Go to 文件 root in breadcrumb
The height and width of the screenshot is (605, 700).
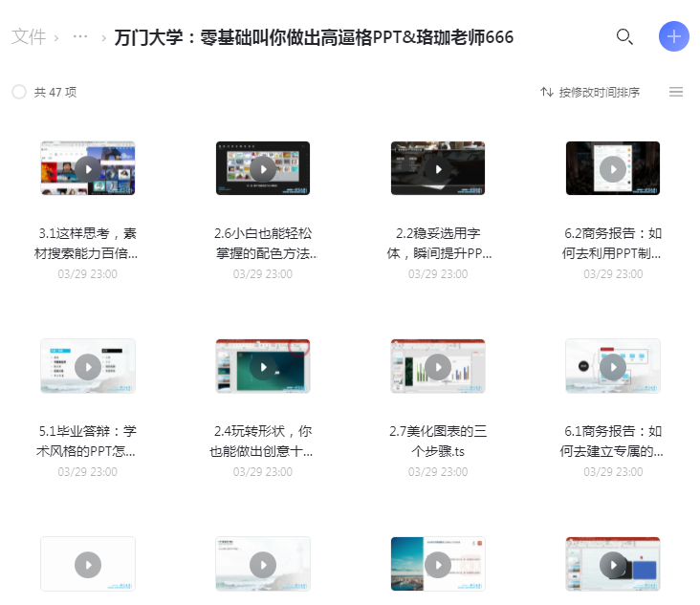pyautogui.click(x=28, y=37)
